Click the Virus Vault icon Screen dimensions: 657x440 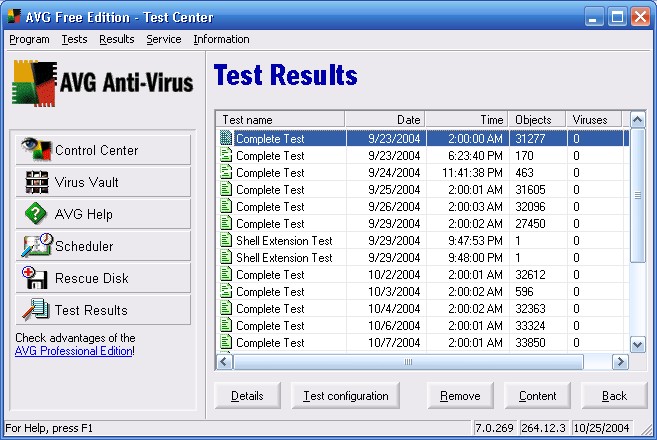pos(37,182)
